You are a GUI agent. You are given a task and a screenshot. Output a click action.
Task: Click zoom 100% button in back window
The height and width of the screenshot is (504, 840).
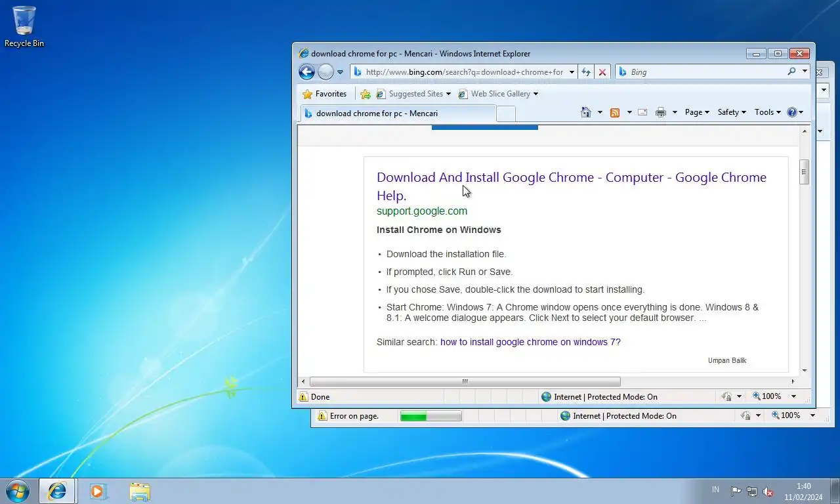[x=786, y=415]
